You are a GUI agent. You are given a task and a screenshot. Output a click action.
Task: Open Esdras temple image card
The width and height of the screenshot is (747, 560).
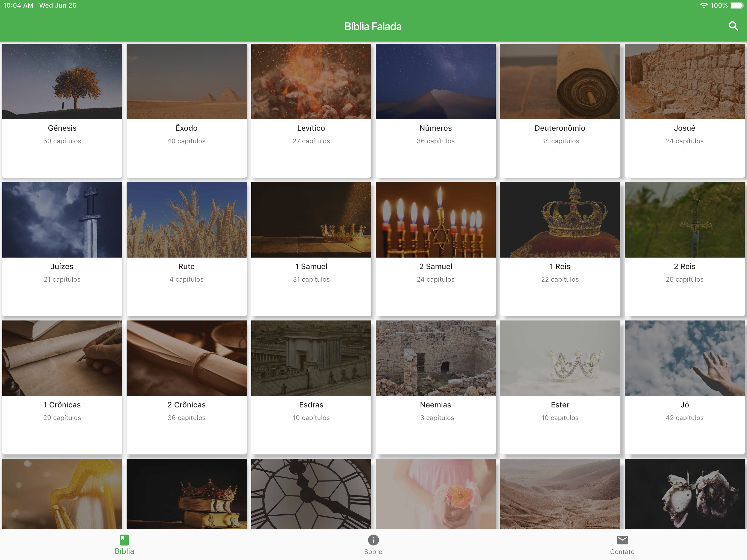click(x=311, y=358)
